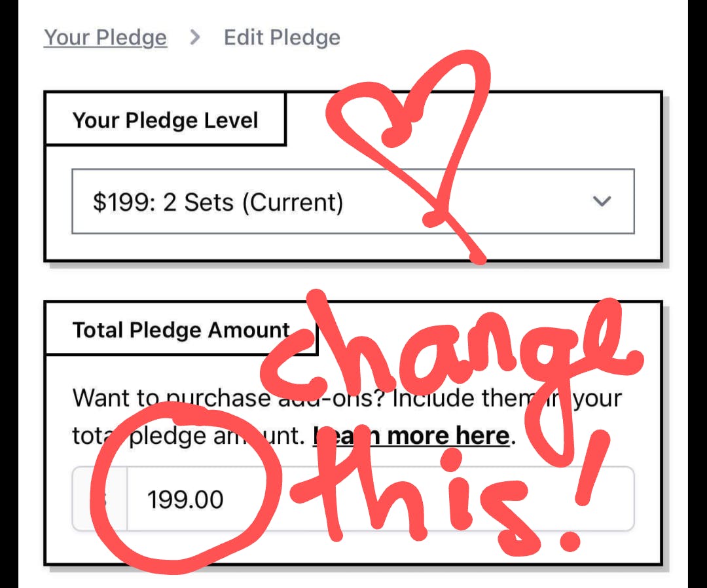Open the 'learn more here' link
This screenshot has height=588, width=707.
[411, 435]
